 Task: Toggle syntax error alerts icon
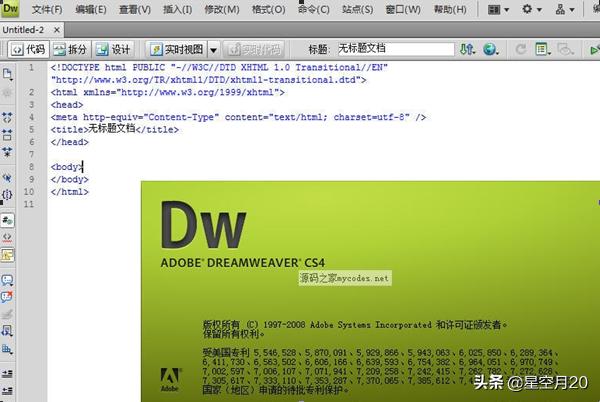point(7,255)
